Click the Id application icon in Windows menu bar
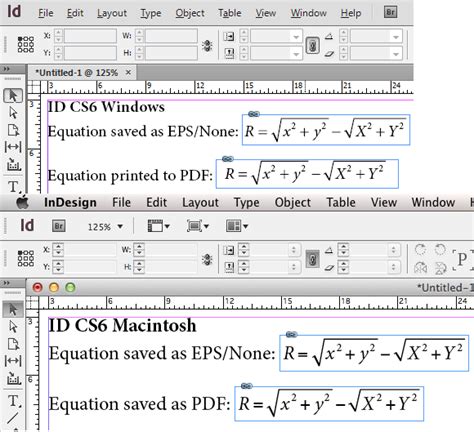Viewport: 474px width, 432px height. [x=14, y=12]
